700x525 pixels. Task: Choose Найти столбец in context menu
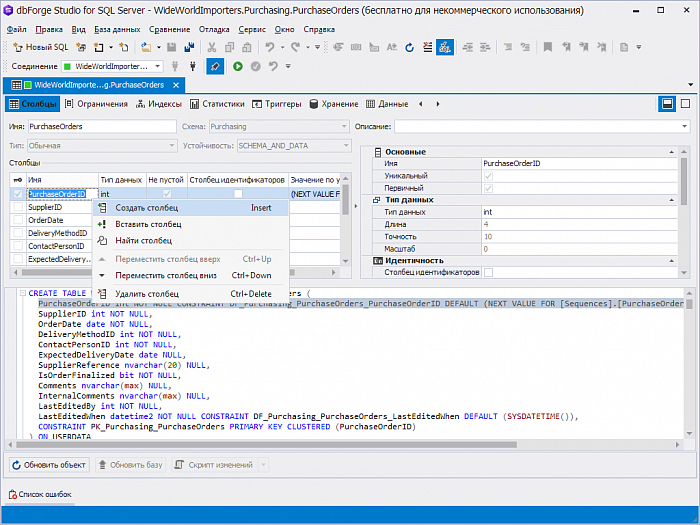tap(191, 241)
